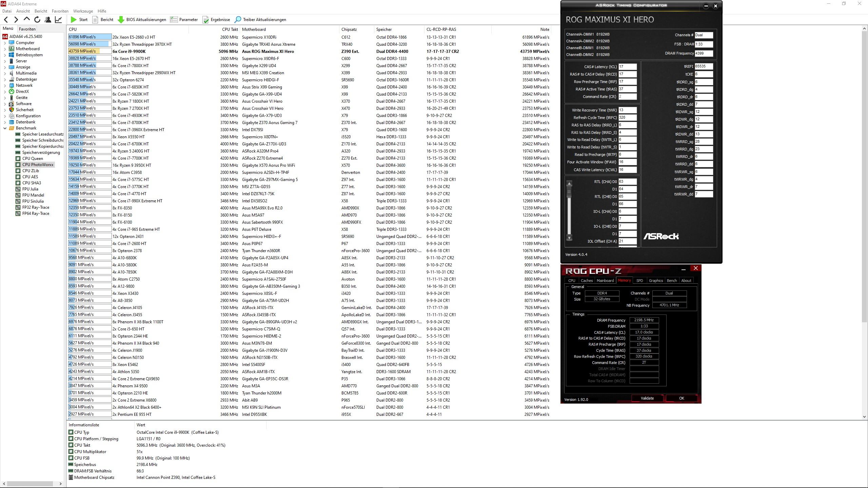Sort by the CPU Takt column header
This screenshot has width=868, height=488.
pyautogui.click(x=214, y=29)
